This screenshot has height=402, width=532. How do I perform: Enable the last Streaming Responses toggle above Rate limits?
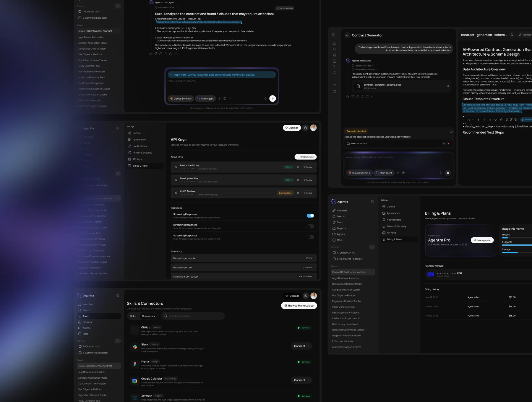310,237
